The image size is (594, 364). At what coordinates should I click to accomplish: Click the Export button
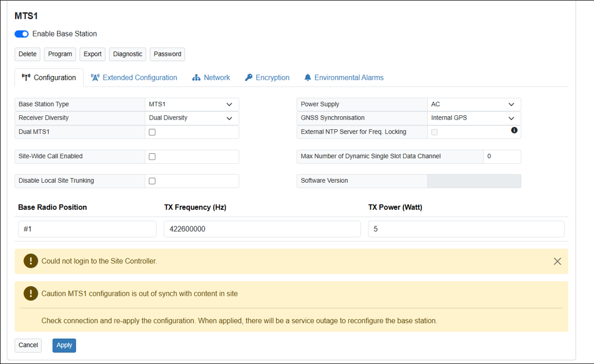click(92, 54)
